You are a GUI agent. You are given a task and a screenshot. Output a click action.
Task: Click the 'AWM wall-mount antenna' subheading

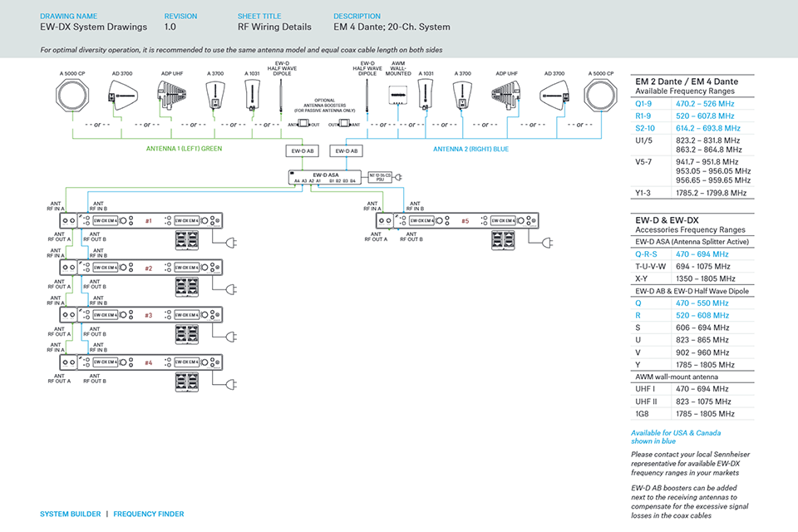(x=677, y=377)
